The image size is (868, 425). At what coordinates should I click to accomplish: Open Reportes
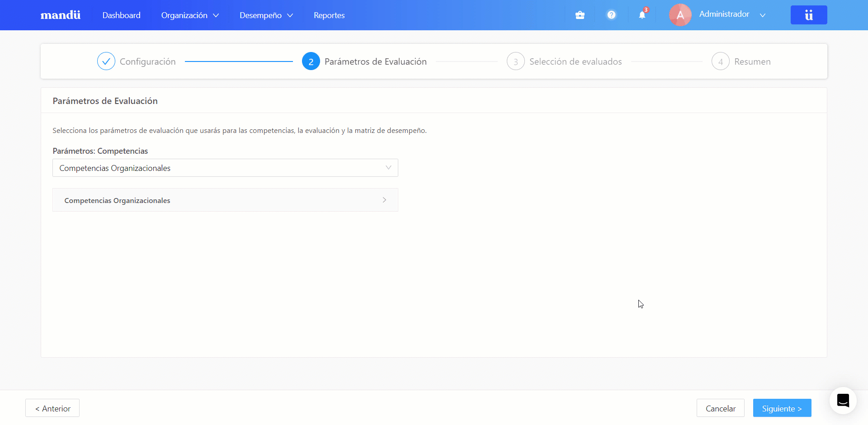pyautogui.click(x=329, y=15)
